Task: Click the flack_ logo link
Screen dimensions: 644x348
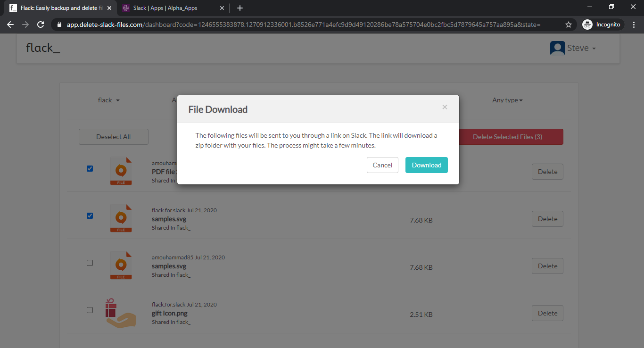Action: pyautogui.click(x=43, y=48)
